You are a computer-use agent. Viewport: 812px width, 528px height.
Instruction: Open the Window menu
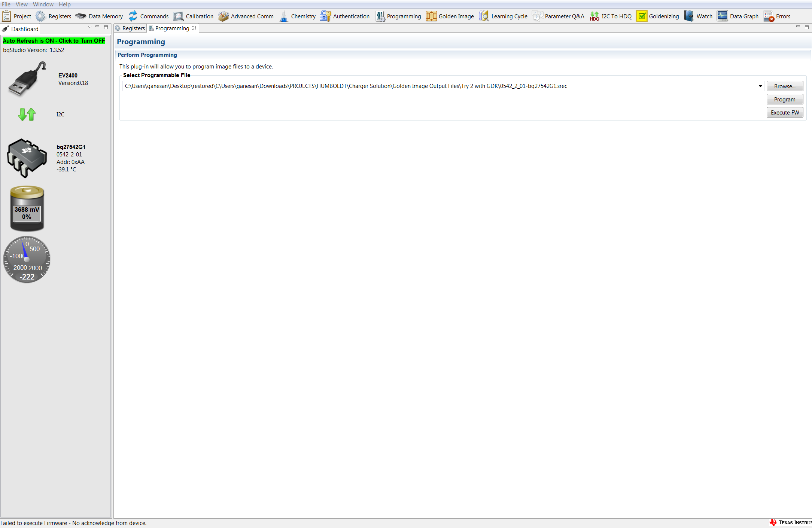tap(43, 4)
